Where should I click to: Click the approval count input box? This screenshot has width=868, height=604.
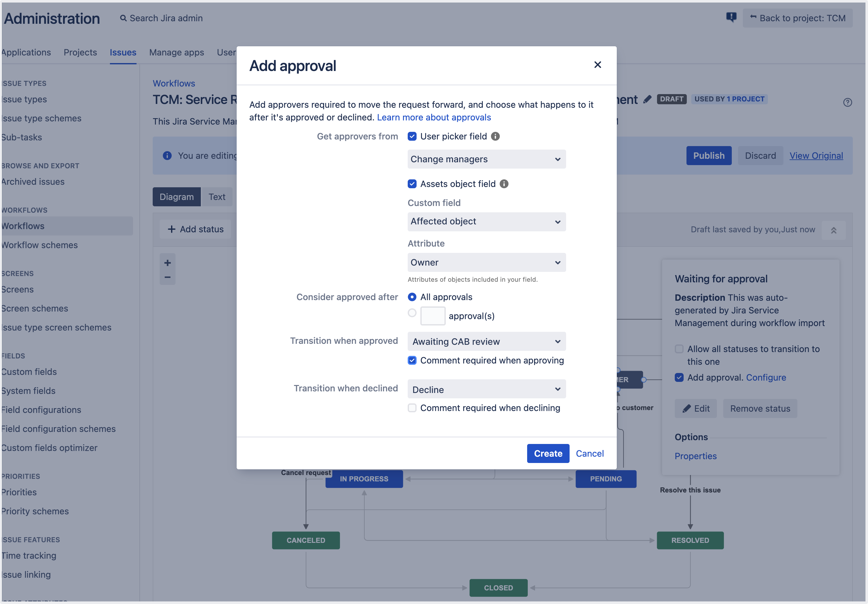pyautogui.click(x=433, y=316)
